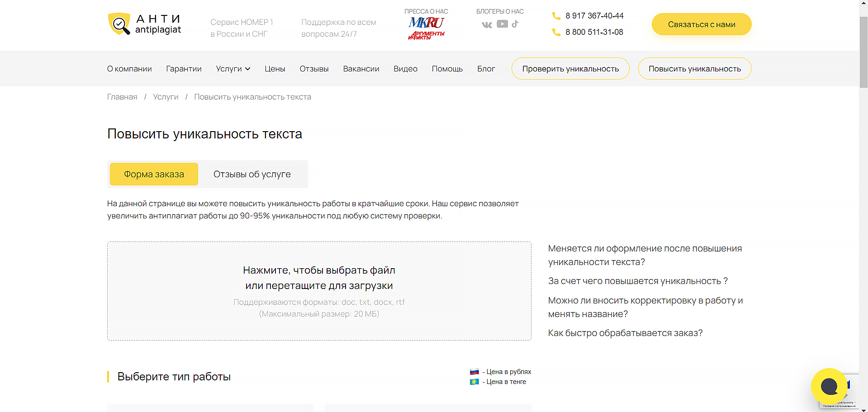Screen dimensions: 868x412
Task: Call phone number 8 917 367-40-44
Action: click(x=594, y=16)
